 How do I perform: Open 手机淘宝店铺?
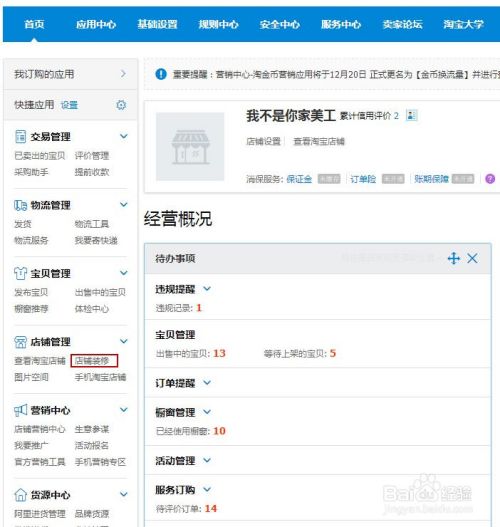100,377
